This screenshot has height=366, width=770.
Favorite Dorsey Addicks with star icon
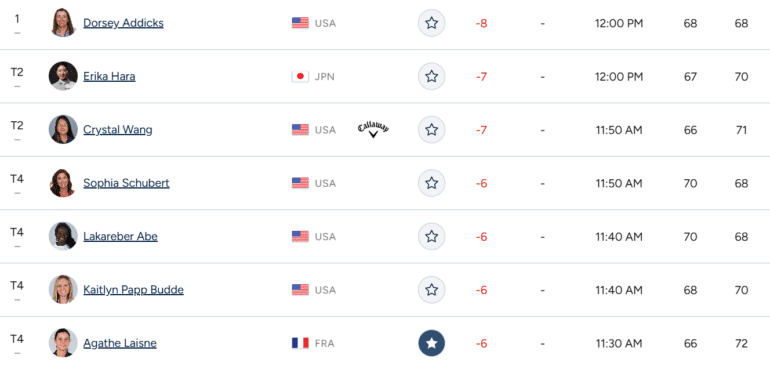click(x=431, y=23)
